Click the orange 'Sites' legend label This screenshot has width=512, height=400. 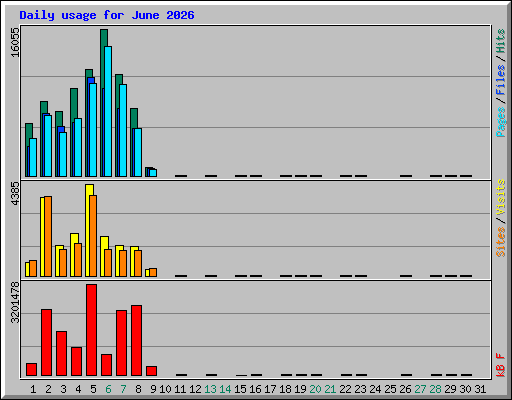coord(500,242)
